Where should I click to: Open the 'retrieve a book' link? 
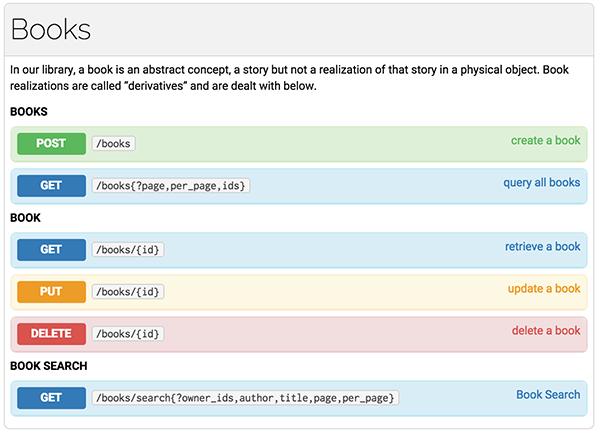[542, 247]
